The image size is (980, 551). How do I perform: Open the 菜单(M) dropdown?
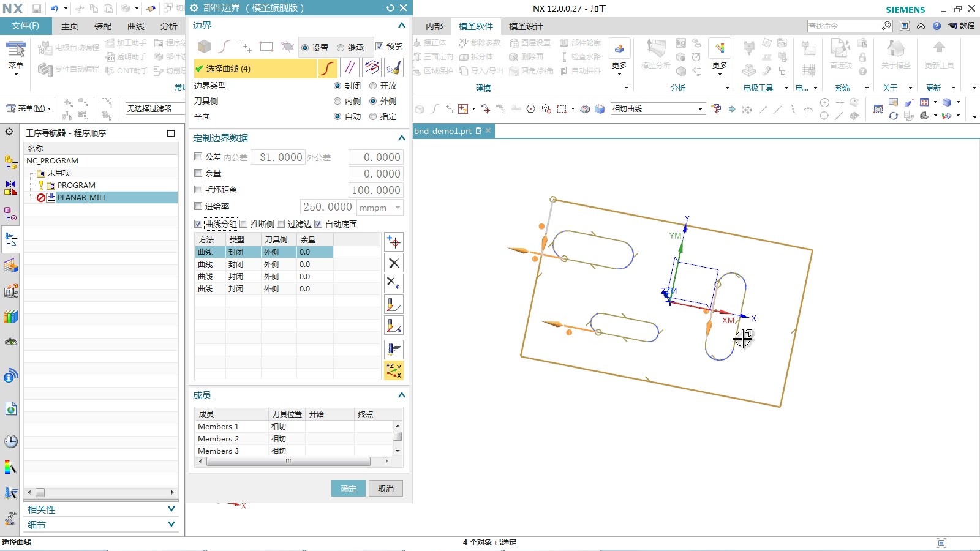pos(28,108)
